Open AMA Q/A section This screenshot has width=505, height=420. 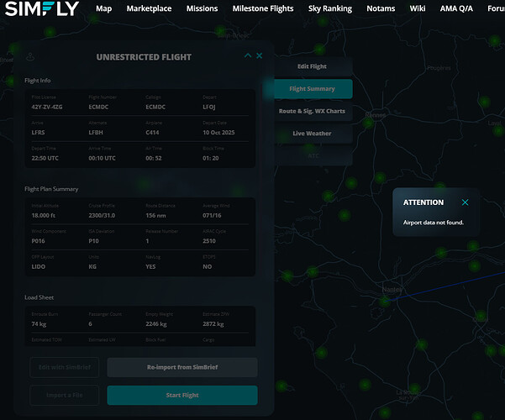460,8
